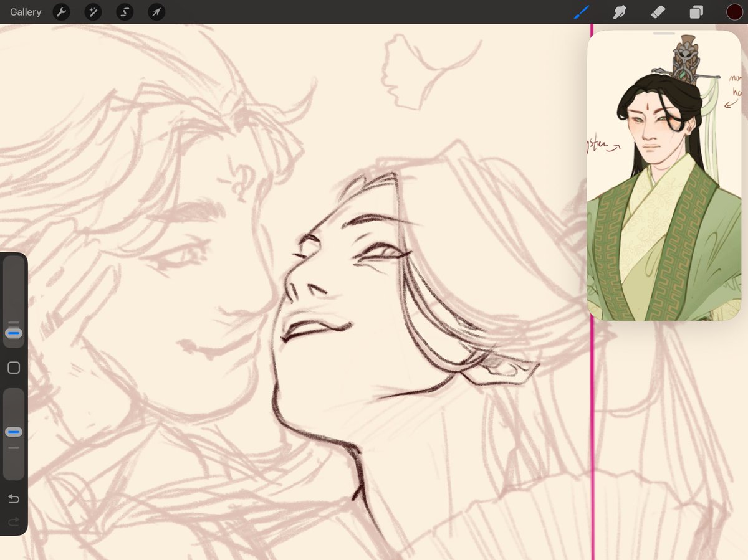Open the Layers panel
The width and height of the screenshot is (748, 560).
(696, 12)
